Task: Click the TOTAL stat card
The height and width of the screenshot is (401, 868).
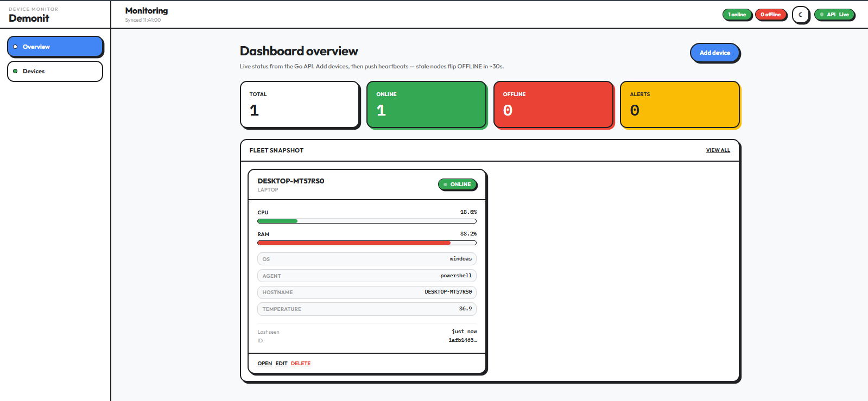Action: (x=300, y=105)
